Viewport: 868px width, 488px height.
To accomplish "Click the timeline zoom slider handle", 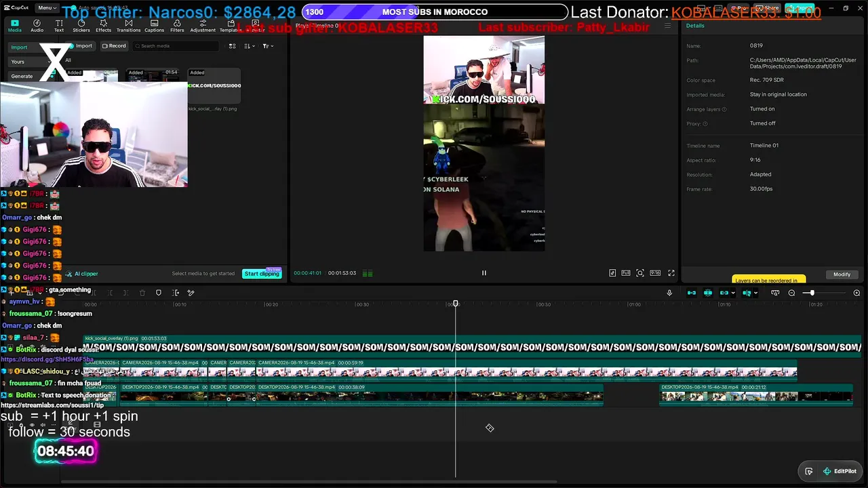I will (x=812, y=293).
